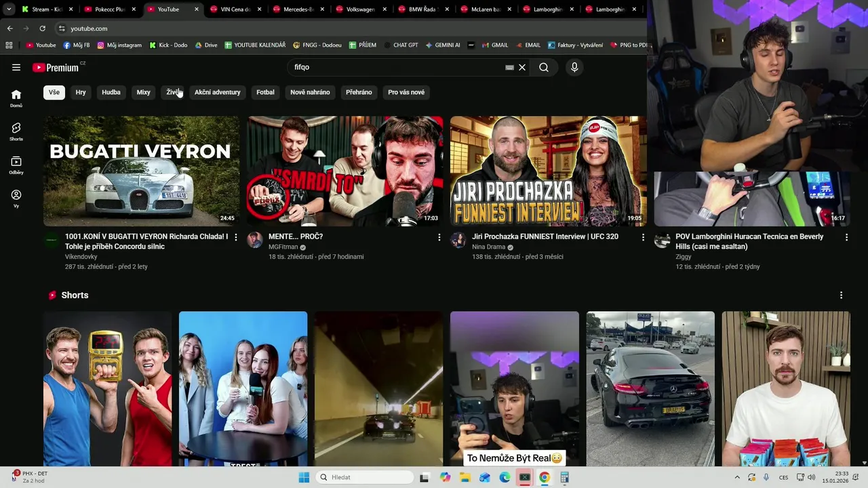Open options for the POV Lamborghini Huracan video
The width and height of the screenshot is (868, 488).
(x=846, y=237)
